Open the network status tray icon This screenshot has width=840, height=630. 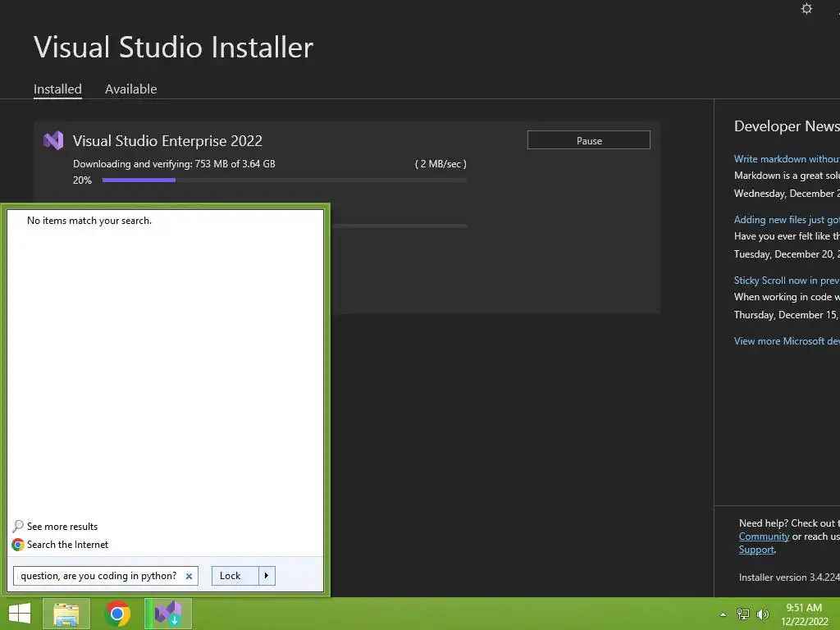click(743, 614)
